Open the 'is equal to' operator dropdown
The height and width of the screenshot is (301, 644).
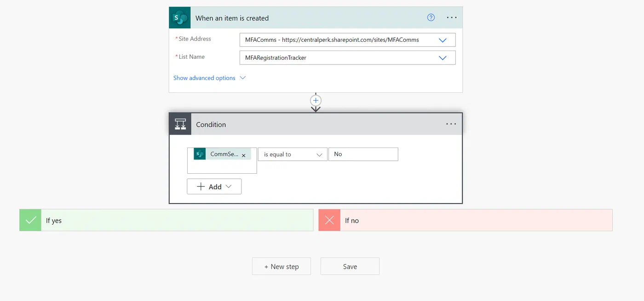(x=293, y=154)
